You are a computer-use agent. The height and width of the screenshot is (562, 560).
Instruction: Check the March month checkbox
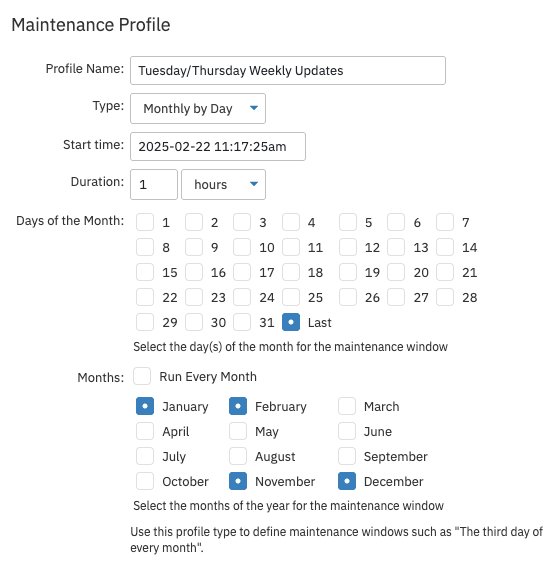tap(347, 406)
